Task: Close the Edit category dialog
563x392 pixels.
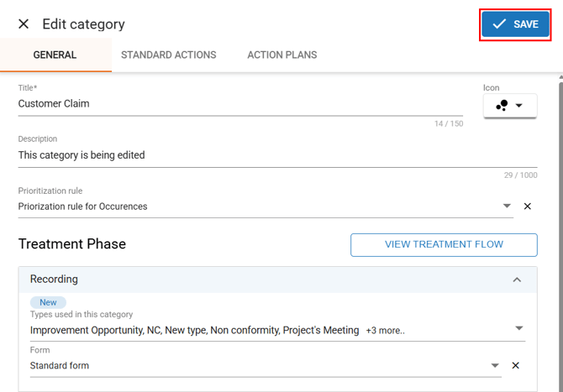Action: click(24, 24)
